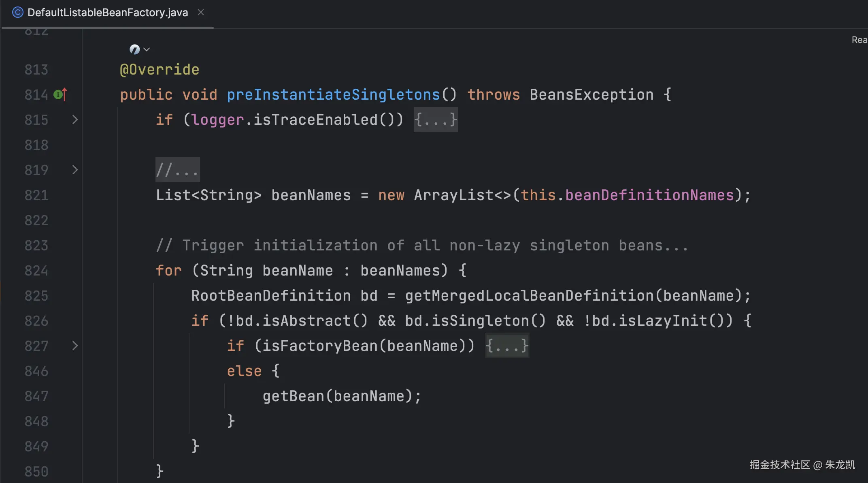Click the beanDefinitionNames field reference
The image size is (868, 483).
649,195
